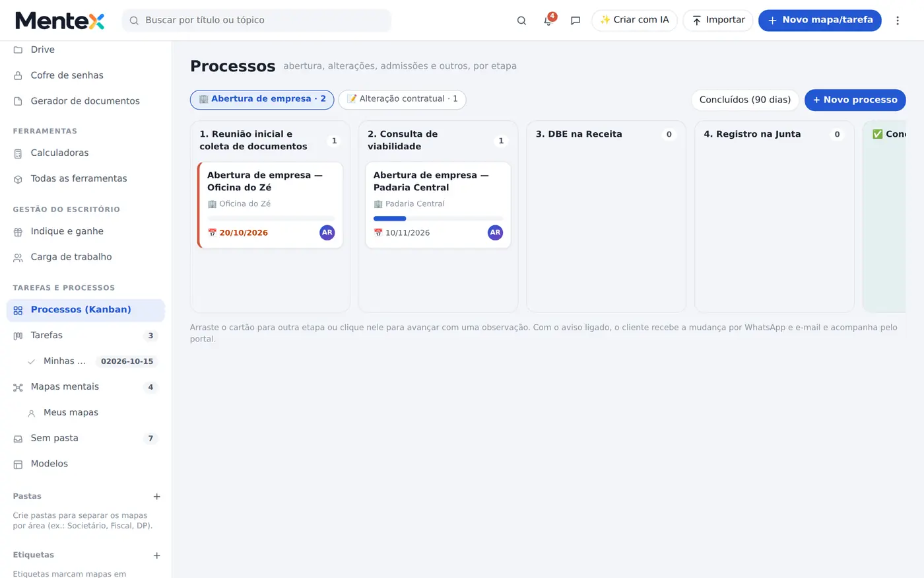Open Modelos in sidebar

tap(86, 464)
